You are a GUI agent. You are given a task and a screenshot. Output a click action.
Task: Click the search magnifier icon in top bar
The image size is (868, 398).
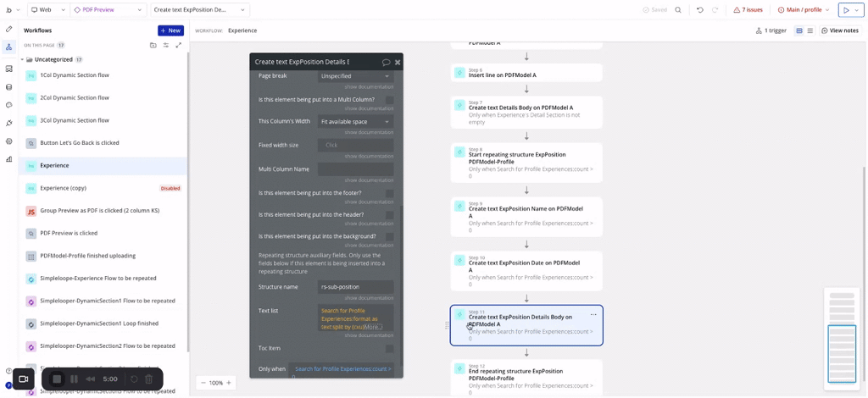pyautogui.click(x=678, y=10)
